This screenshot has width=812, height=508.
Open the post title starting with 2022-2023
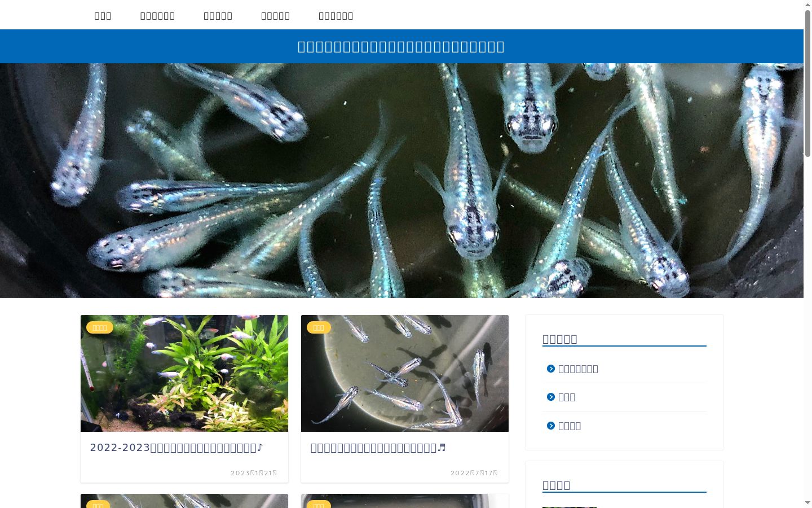(x=176, y=448)
